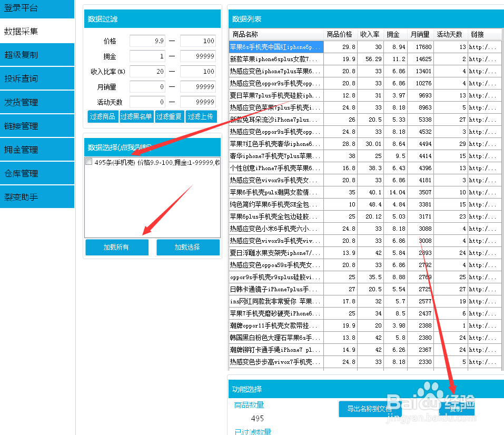Viewport: 504px width, 435px height.
Task: Select row 夏日苹果7plus手机壳硅胶iph
Action: pyautogui.click(x=365, y=95)
